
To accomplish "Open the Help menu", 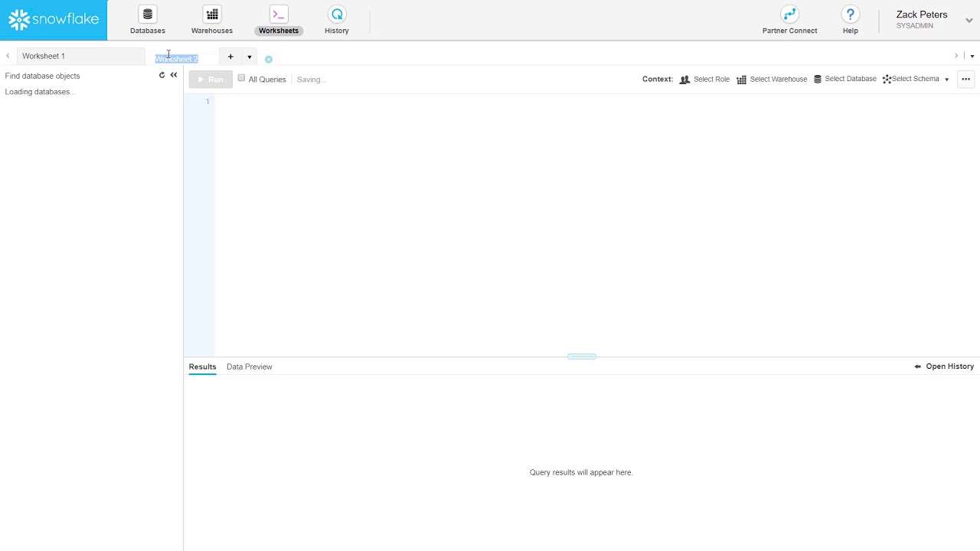I will [x=850, y=21].
